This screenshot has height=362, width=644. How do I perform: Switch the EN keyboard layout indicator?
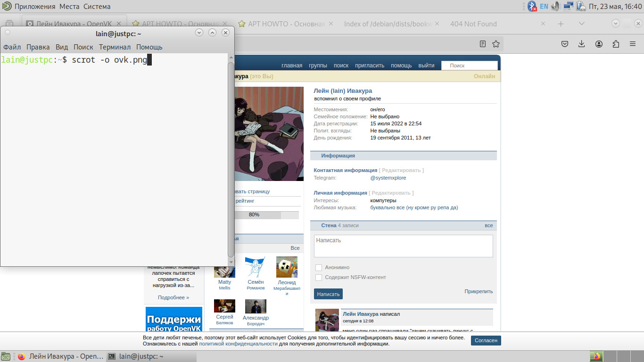pyautogui.click(x=544, y=6)
